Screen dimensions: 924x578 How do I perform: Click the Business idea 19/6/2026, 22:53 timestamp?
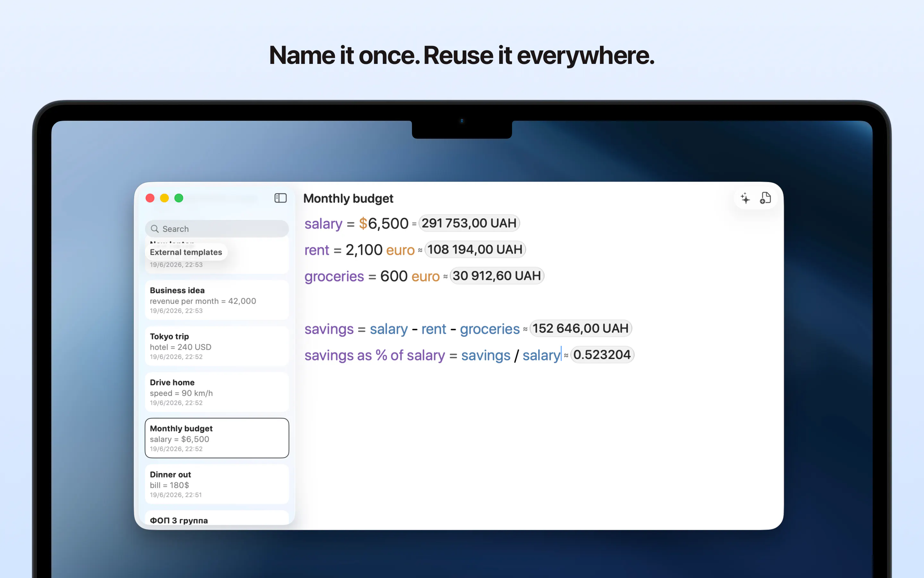point(176,311)
